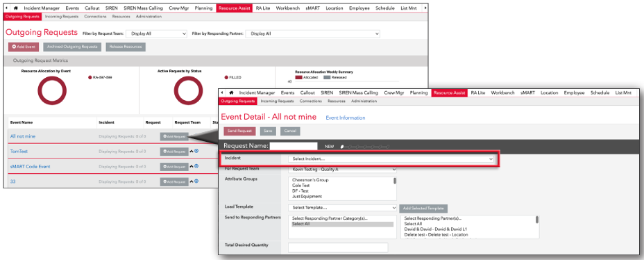
Task: Select Cheesman's Group in Attribute Groups
Action: click(310, 180)
